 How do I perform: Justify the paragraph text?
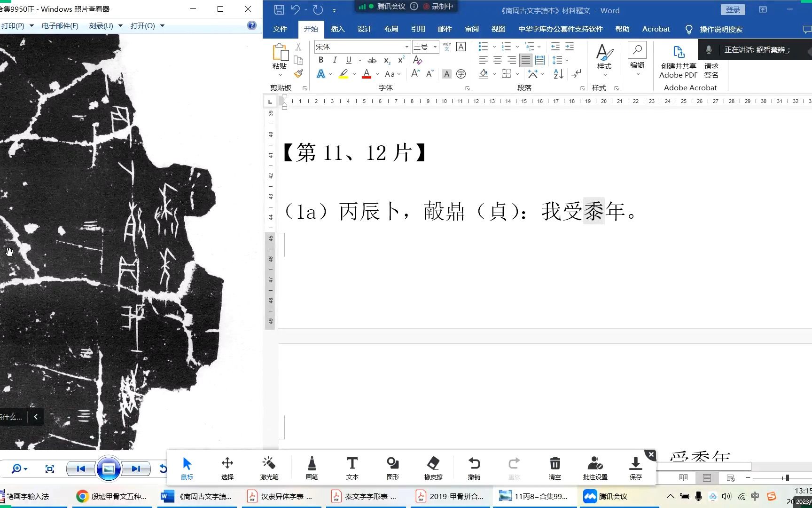coord(526,60)
